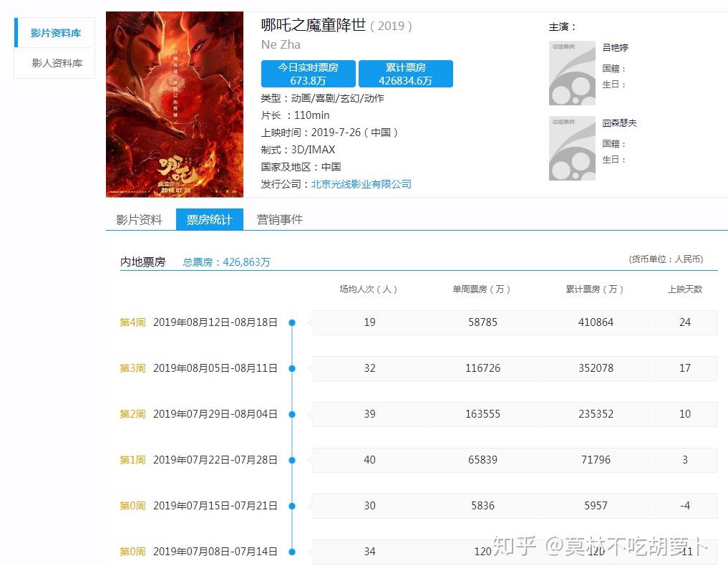Switch to the 影片资料 tab
Screen dimensions: 728x576
tap(140, 220)
